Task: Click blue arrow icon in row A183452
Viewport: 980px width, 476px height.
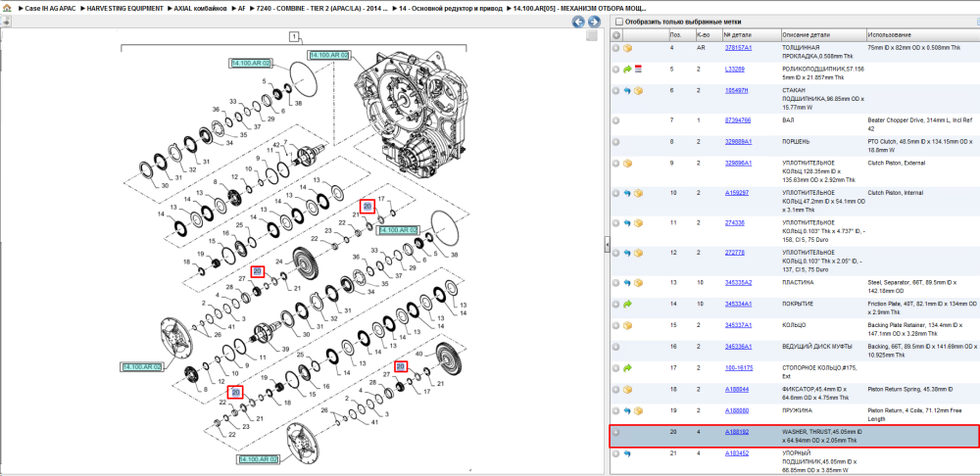Action: tap(628, 452)
